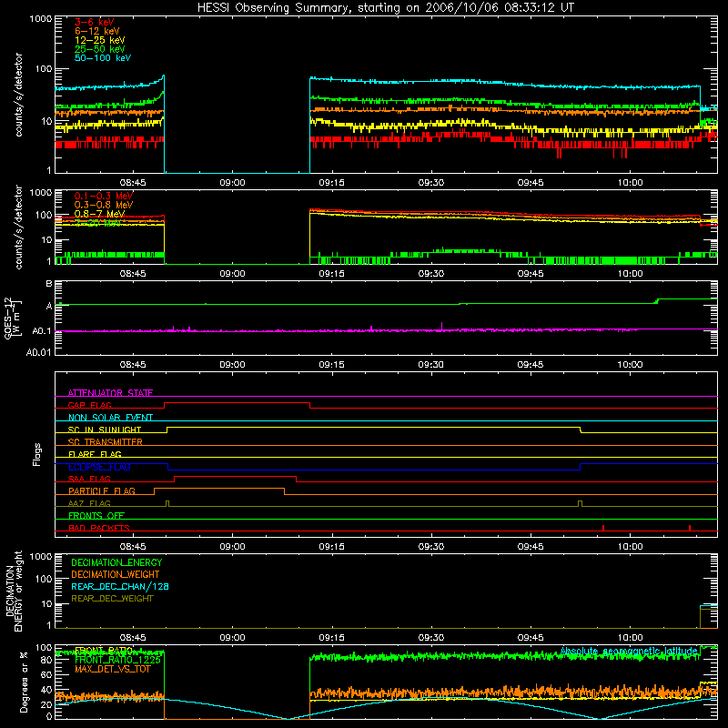Select the orange 6-12 keV legend label
Viewport: 728px width, 728px height.
(x=97, y=31)
